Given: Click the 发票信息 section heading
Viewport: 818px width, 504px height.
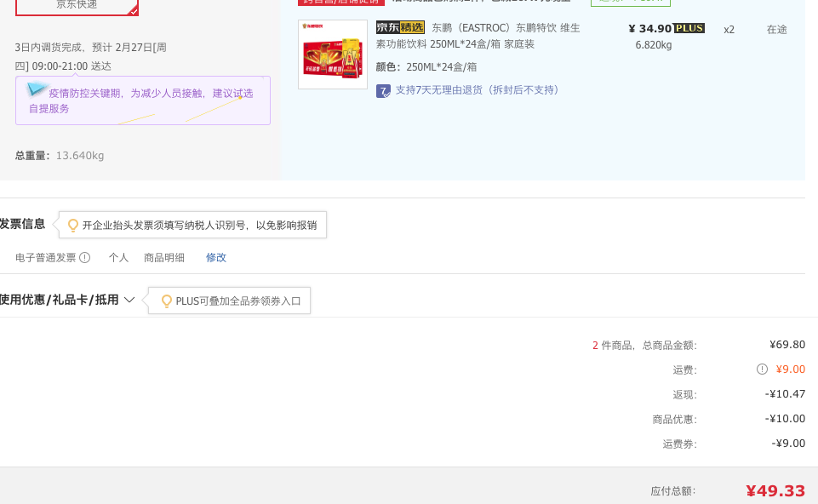Looking at the screenshot, I should point(22,224).
